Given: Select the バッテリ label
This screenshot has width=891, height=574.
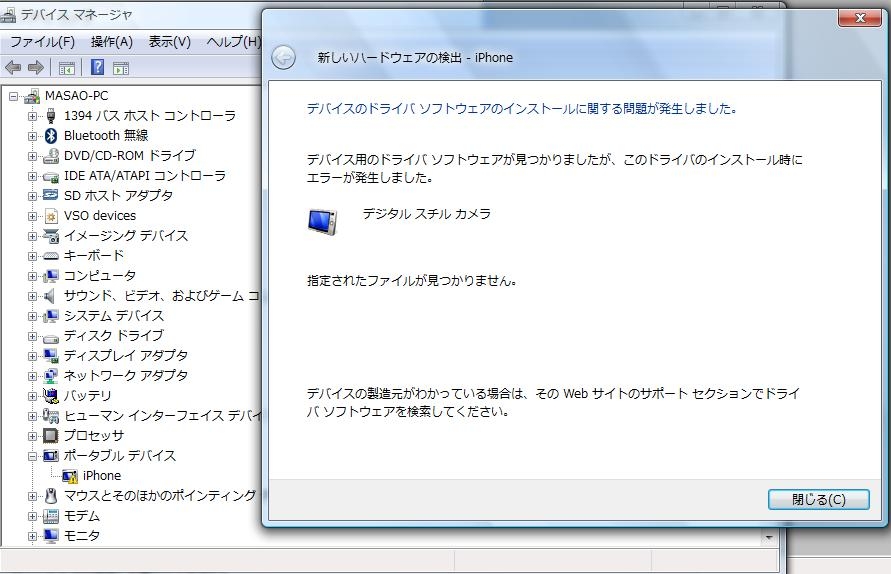Looking at the screenshot, I should [x=88, y=396].
